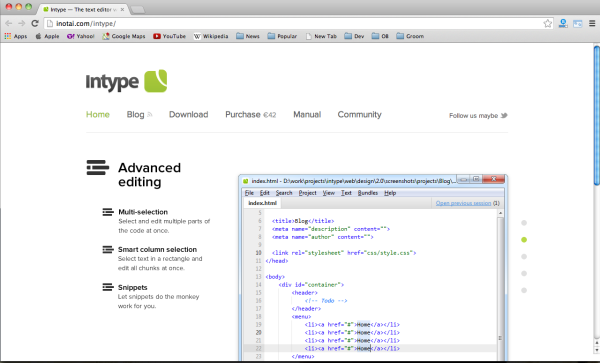600x363 pixels.
Task: Click the Smart column selection title
Action: click(x=157, y=249)
